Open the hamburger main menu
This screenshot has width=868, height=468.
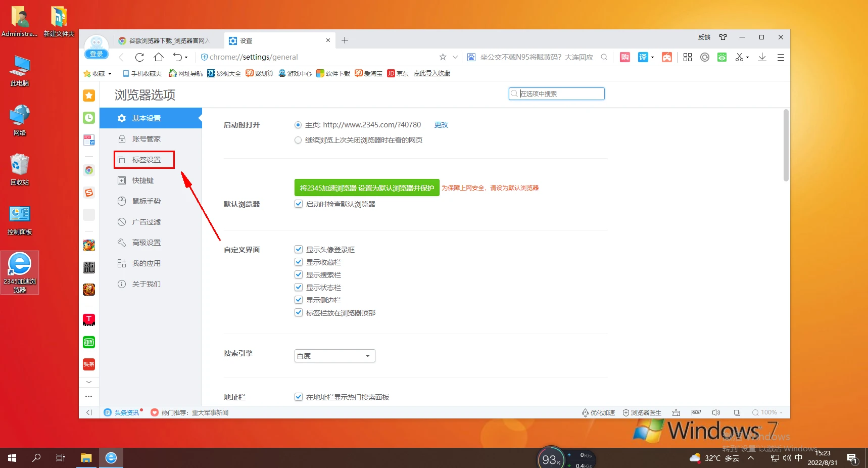781,57
